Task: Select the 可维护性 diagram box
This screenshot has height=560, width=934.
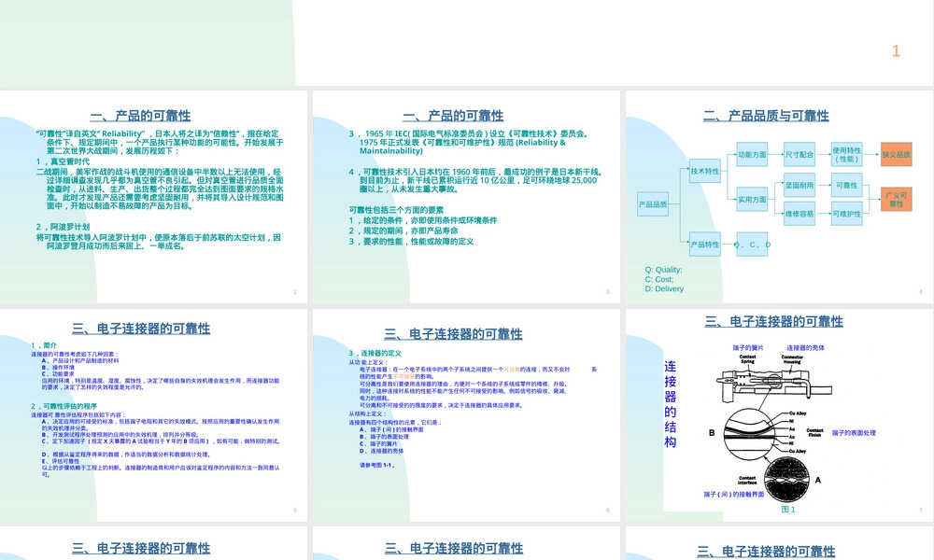Action: pyautogui.click(x=846, y=214)
